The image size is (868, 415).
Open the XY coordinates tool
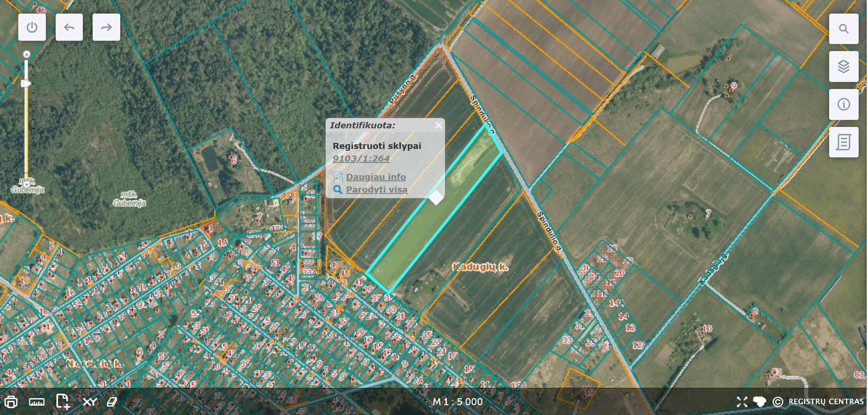(89, 402)
